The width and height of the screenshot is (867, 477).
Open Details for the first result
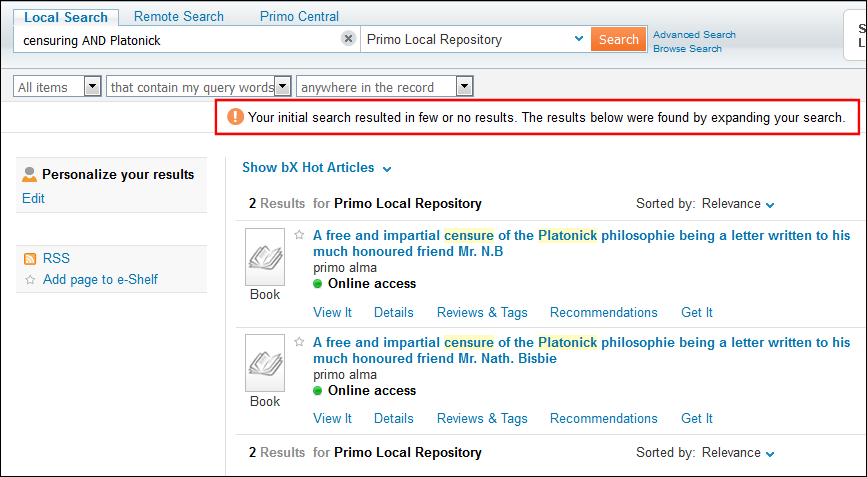(x=393, y=312)
